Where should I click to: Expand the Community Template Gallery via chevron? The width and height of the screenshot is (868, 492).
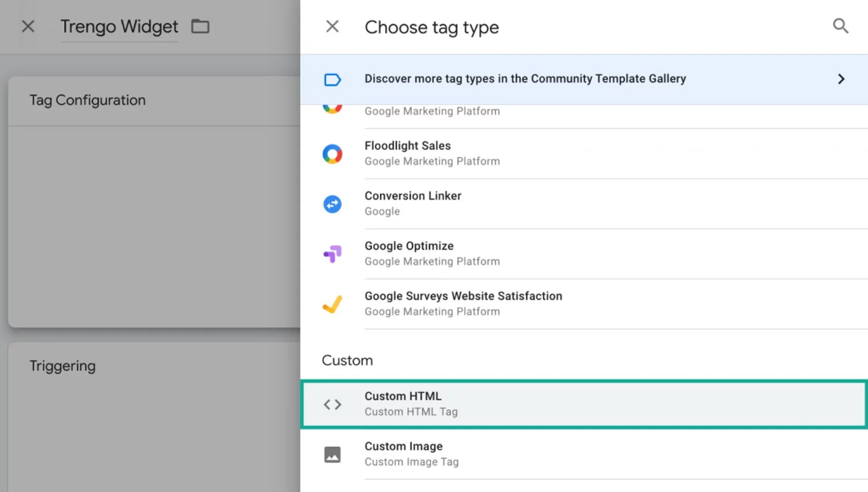point(841,79)
